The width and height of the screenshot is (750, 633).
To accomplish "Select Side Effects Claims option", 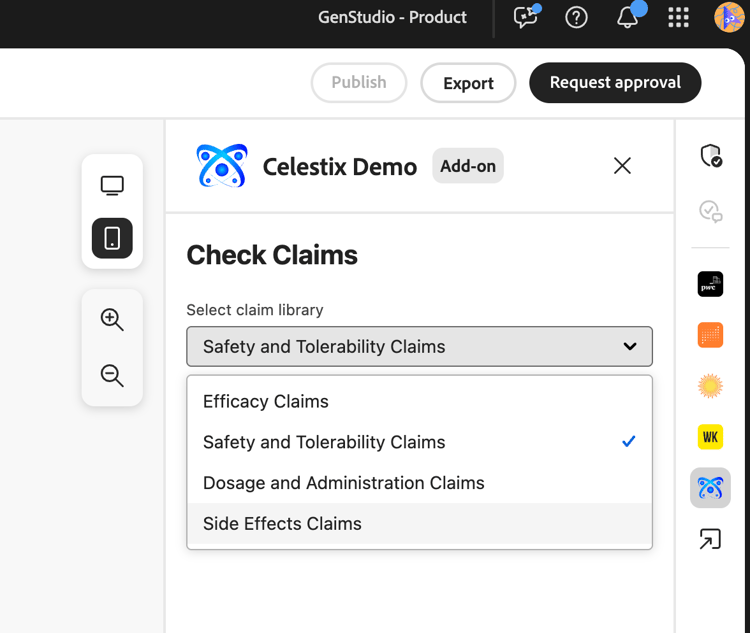I will [x=282, y=523].
